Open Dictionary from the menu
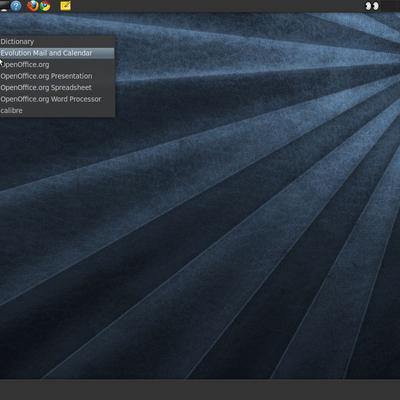This screenshot has height=400, width=400. pyautogui.click(x=57, y=42)
